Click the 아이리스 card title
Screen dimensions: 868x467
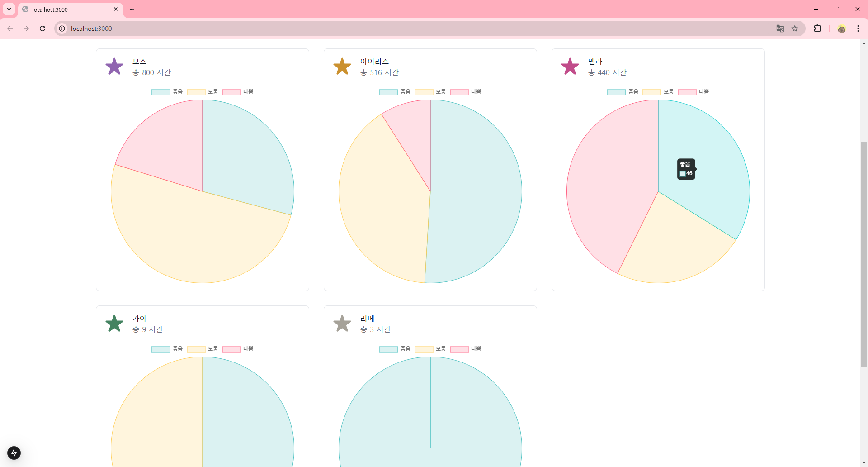[374, 61]
